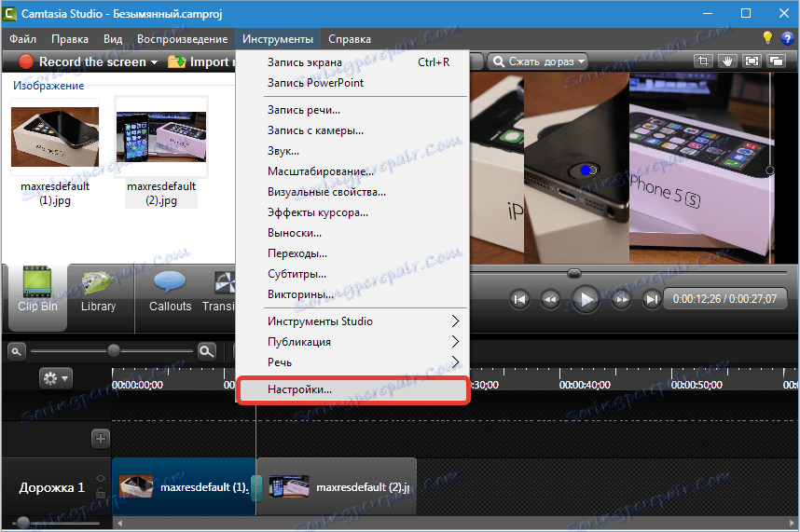The image size is (800, 532).
Task: Expand the Речь submenu
Action: pos(352,362)
